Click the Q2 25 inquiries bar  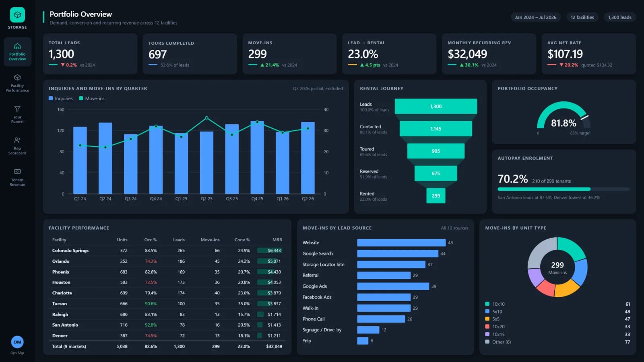pyautogui.click(x=206, y=162)
